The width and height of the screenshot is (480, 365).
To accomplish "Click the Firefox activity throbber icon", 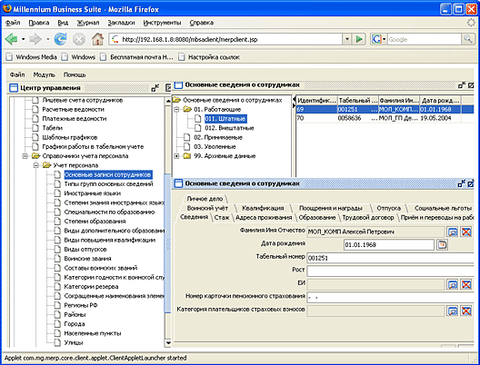I will tap(471, 22).
